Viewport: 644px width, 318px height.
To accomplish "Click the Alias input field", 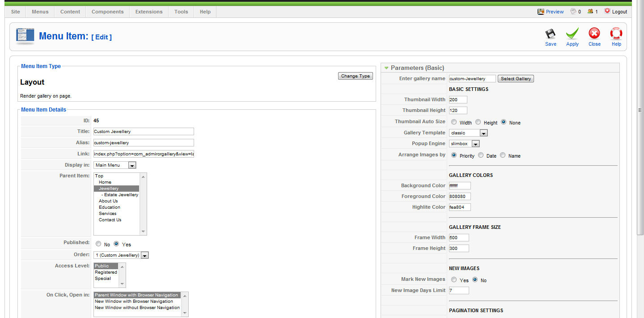I will tap(144, 143).
